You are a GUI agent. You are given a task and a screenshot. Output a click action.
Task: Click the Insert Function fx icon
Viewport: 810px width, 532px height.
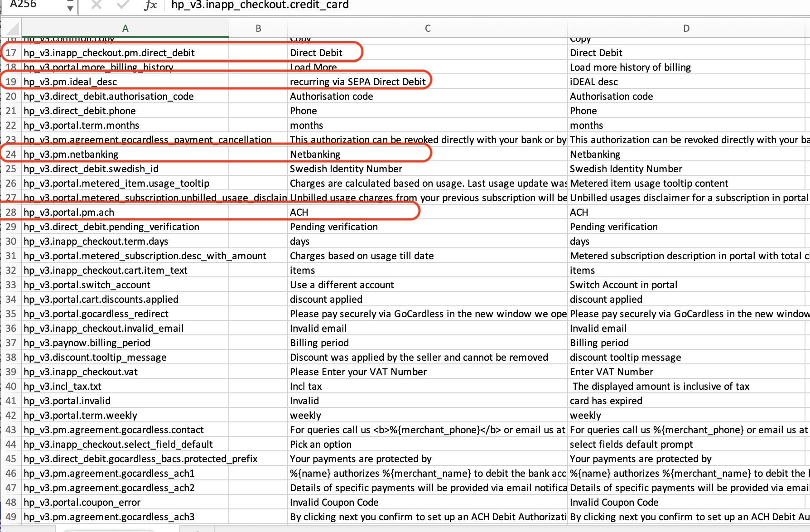point(150,5)
